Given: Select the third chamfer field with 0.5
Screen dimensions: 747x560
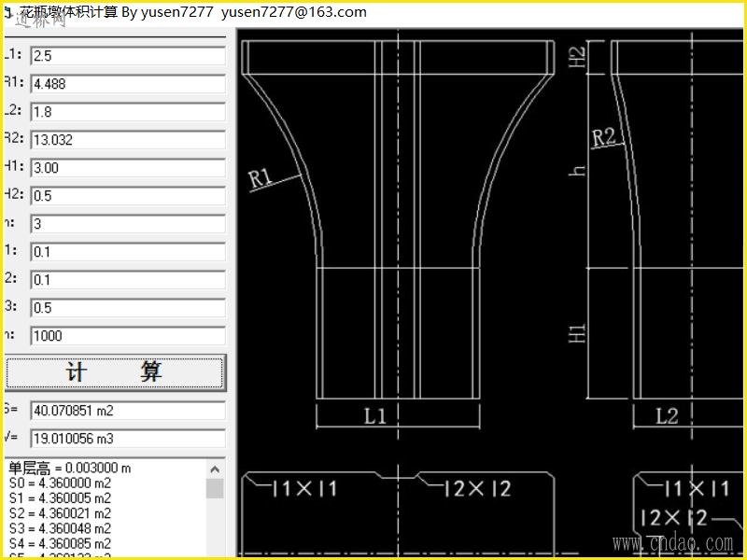Looking at the screenshot, I should coord(128,308).
